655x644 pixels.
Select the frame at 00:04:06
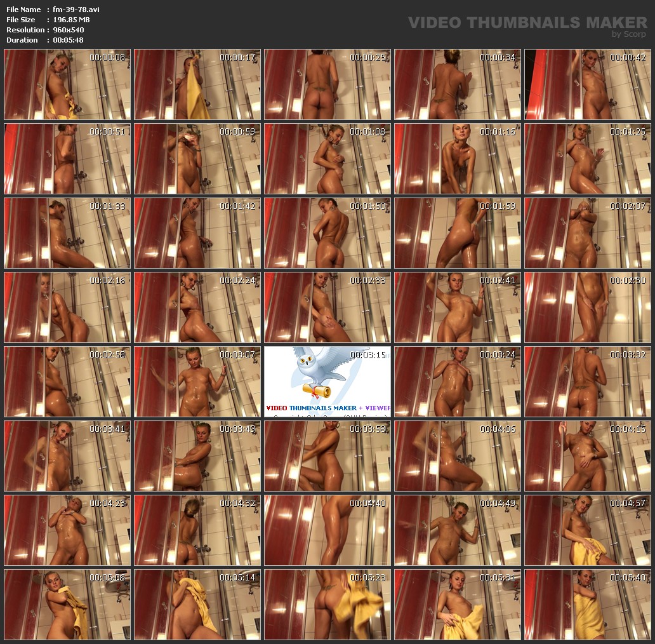tap(457, 455)
